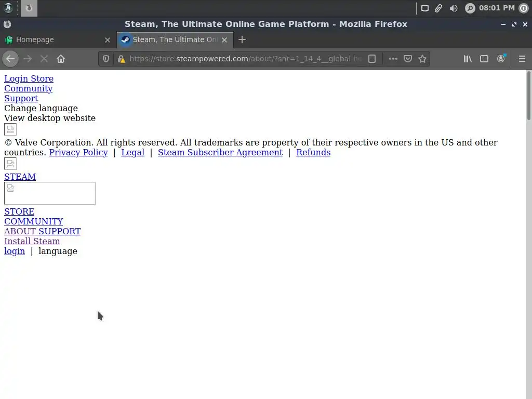
Task: Show the sidebars panel
Action: tap(484, 59)
